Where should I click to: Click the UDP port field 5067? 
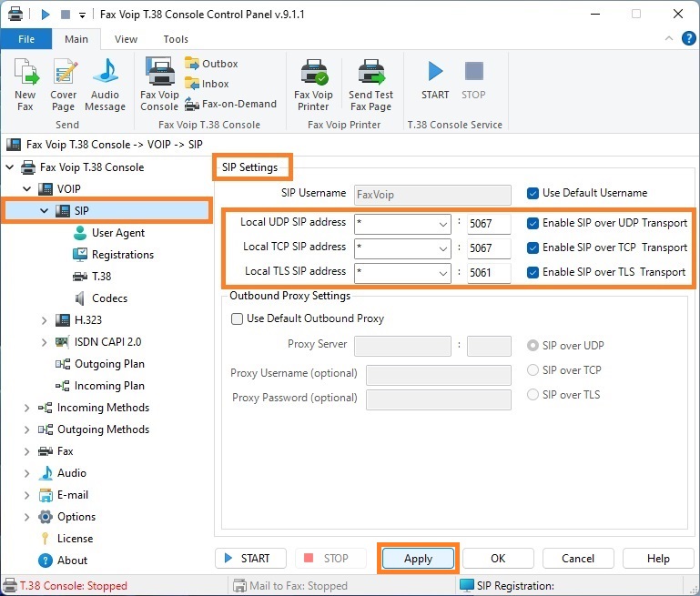pyautogui.click(x=489, y=224)
